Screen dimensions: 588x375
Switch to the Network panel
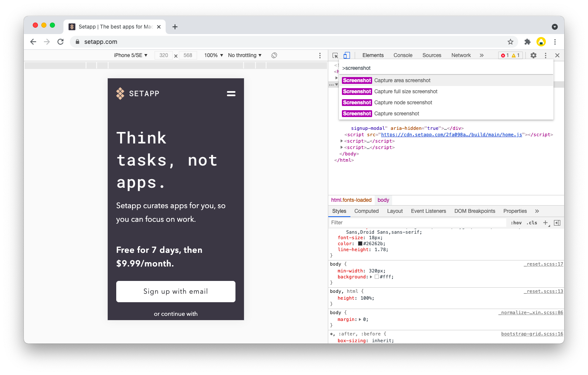(461, 55)
